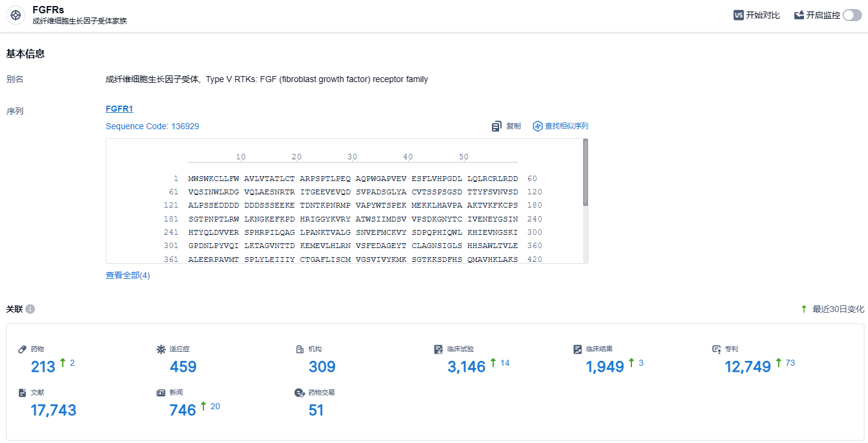Open the 1,949 clinical results count
Viewport: 868px width, 443px height.
click(x=604, y=366)
